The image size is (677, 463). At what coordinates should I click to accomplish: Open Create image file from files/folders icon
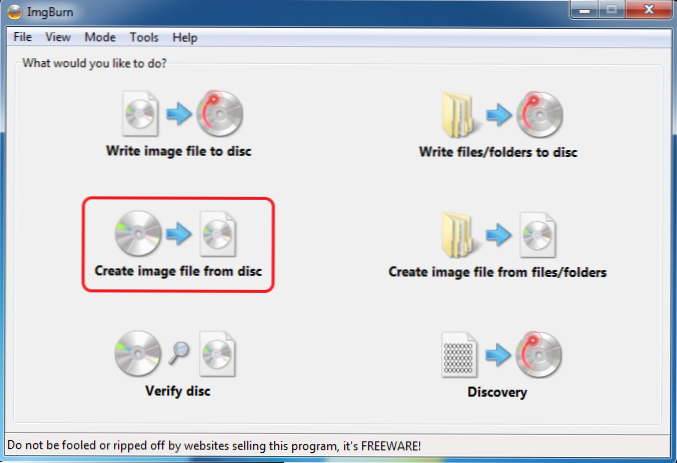pos(499,235)
